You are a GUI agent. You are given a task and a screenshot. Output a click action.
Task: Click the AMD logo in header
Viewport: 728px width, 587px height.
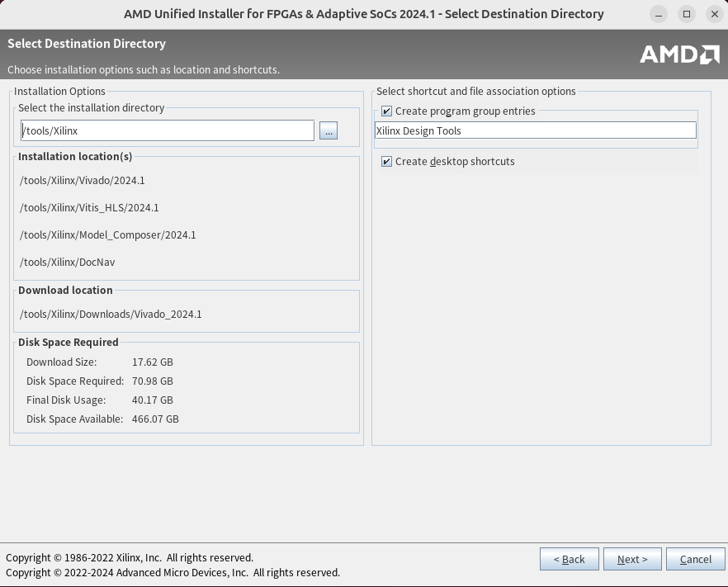point(679,54)
